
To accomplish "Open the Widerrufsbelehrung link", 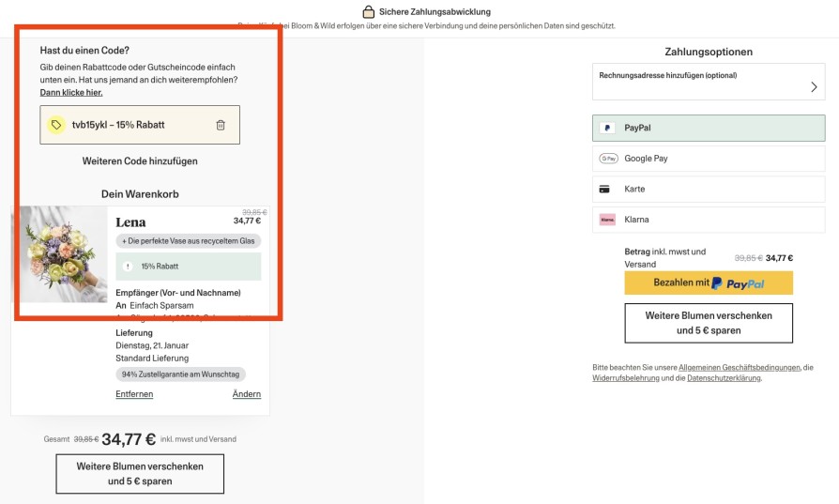I will point(626,378).
